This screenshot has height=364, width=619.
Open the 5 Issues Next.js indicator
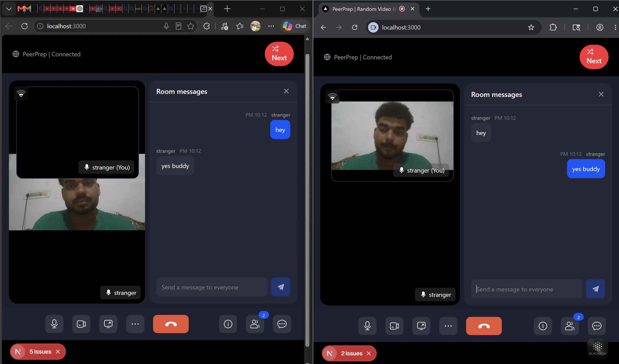click(40, 352)
